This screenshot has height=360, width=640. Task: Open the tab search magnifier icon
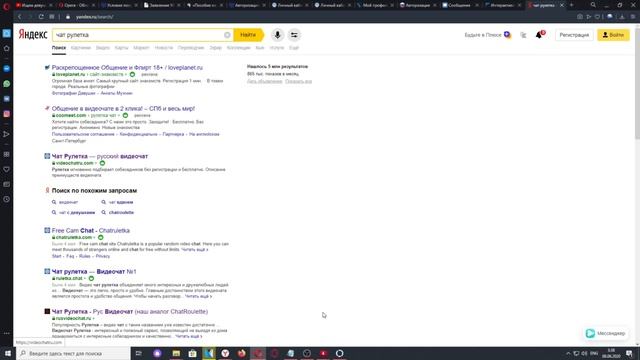tap(593, 5)
